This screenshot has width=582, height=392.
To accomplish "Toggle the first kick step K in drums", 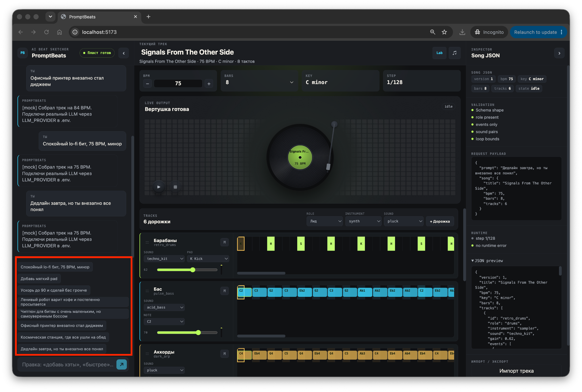I will tap(241, 244).
